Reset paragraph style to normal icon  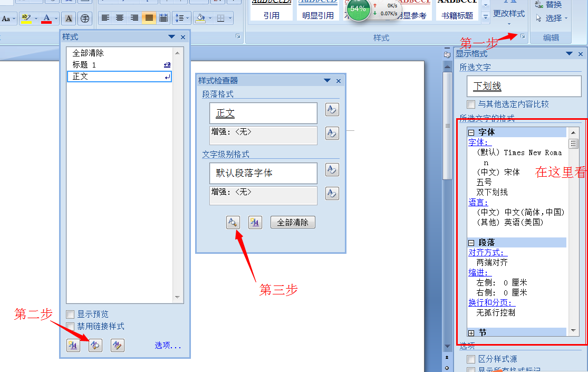click(x=332, y=110)
